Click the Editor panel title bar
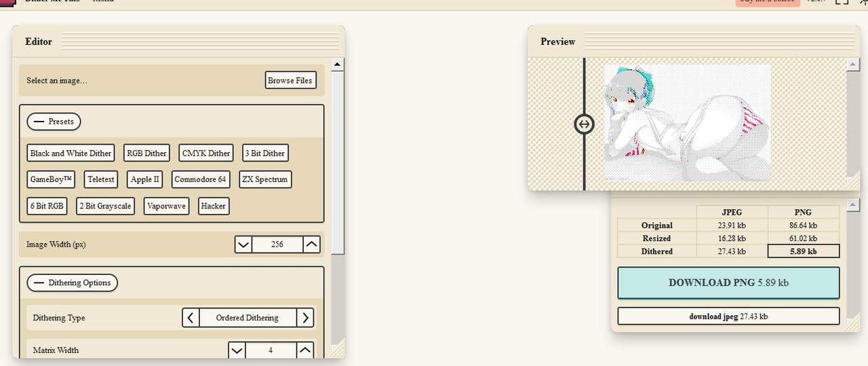This screenshot has height=366, width=868. tap(178, 41)
